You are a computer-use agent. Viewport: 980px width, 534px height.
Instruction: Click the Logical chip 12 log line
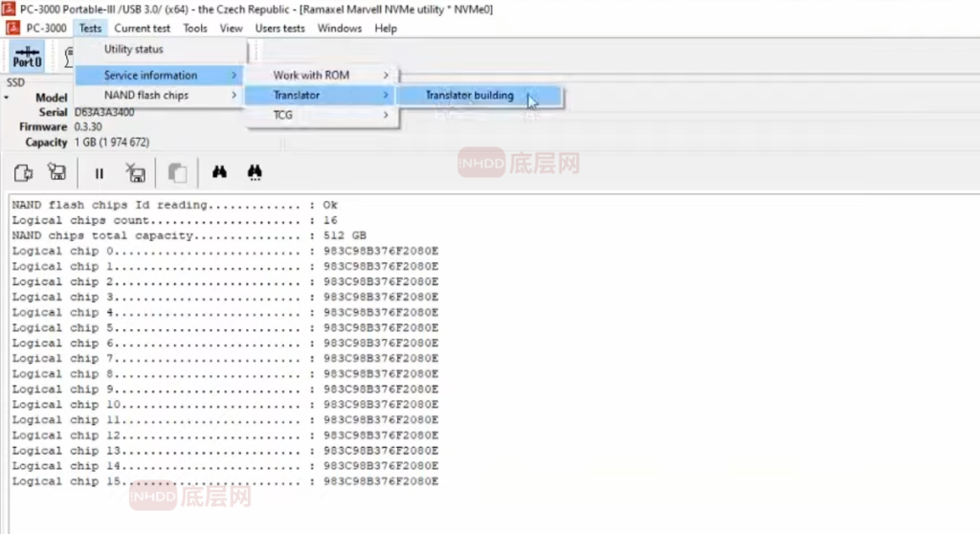click(225, 435)
